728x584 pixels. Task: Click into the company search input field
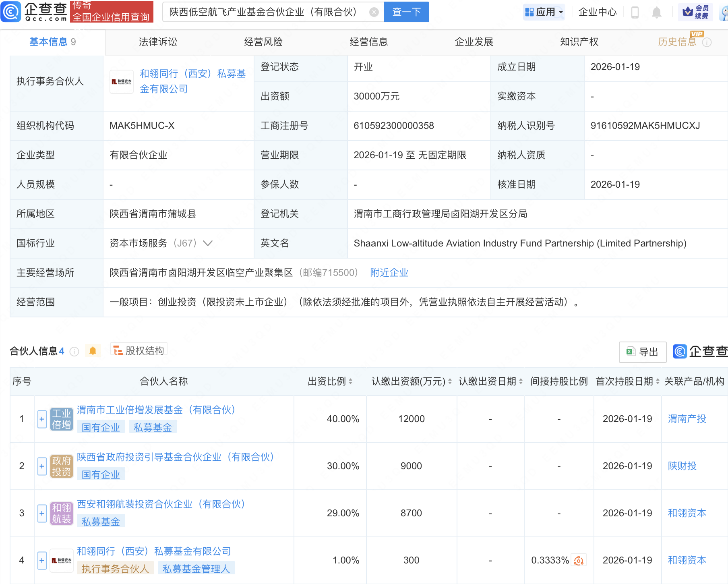(266, 12)
